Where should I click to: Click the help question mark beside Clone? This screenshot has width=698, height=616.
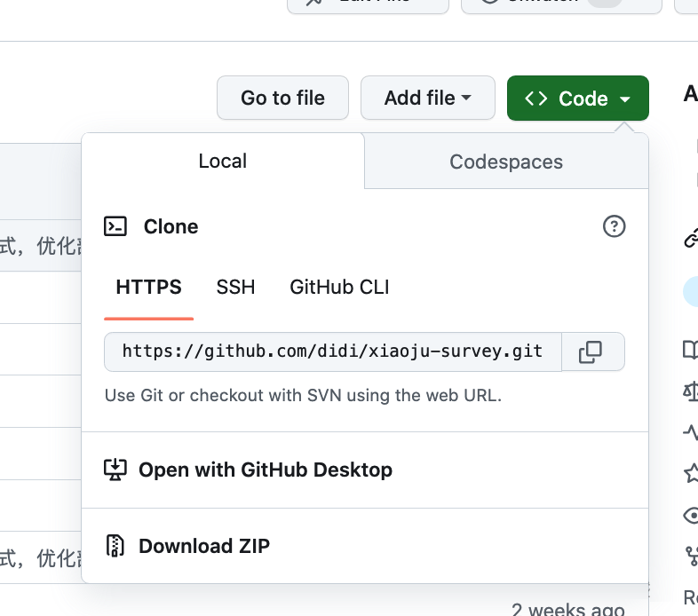(x=614, y=227)
